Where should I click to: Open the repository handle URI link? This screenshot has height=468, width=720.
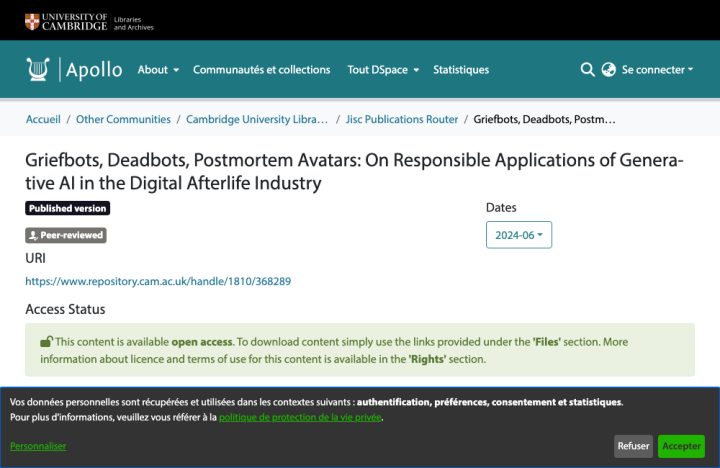158,281
